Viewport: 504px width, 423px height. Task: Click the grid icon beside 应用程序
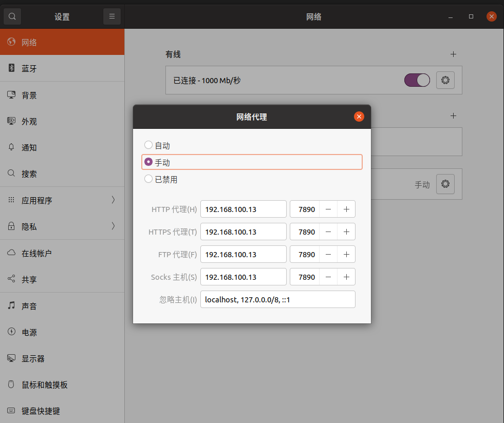[x=11, y=200]
